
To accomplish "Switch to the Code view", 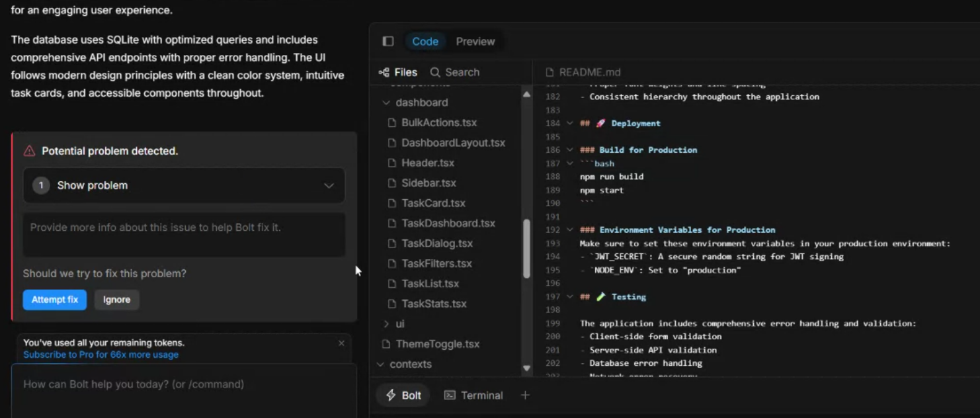I will pos(425,41).
